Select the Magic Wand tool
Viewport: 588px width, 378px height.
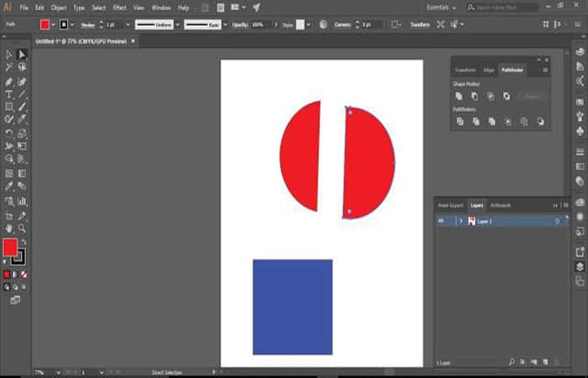[9, 67]
